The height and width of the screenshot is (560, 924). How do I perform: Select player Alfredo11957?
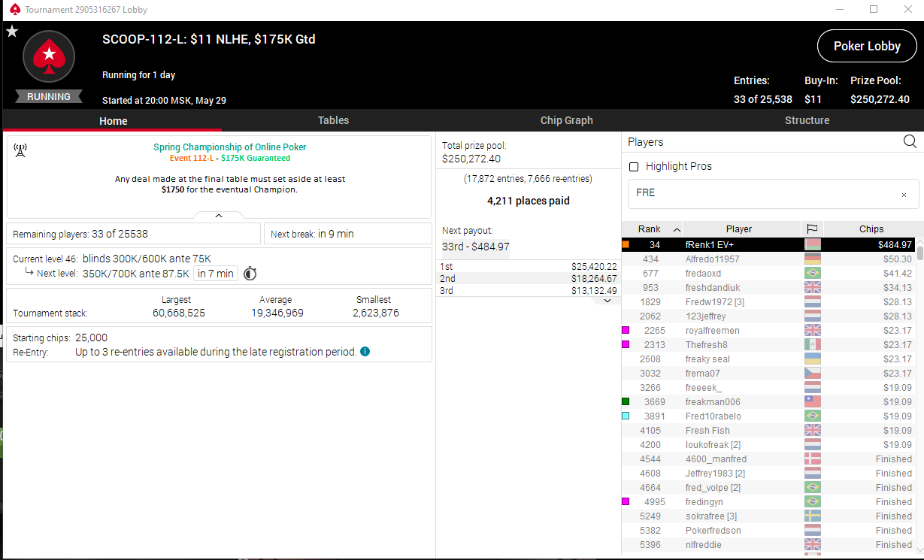[768, 259]
